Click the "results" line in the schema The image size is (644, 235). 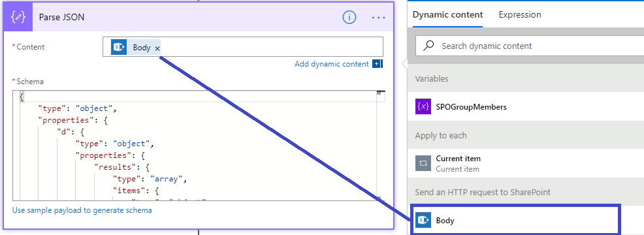click(x=121, y=167)
